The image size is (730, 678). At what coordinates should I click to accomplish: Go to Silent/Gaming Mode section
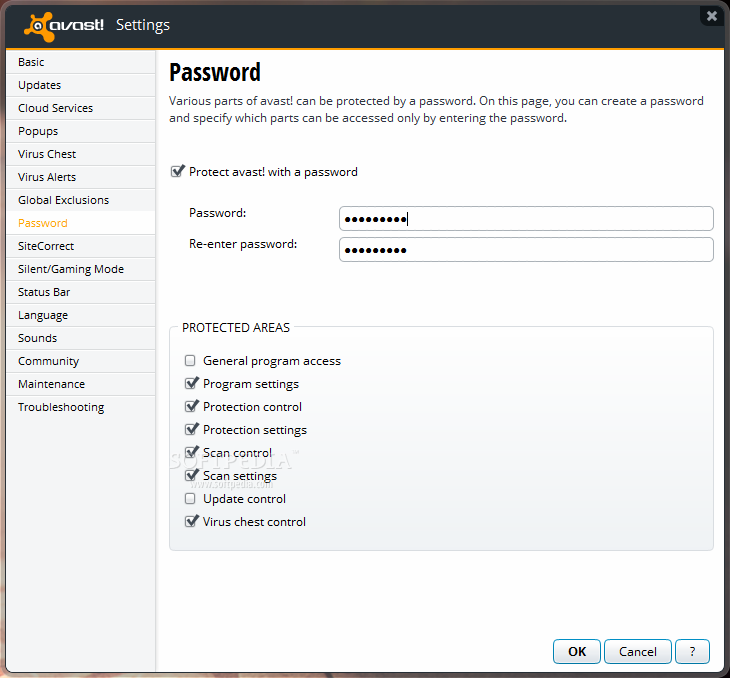pos(81,269)
